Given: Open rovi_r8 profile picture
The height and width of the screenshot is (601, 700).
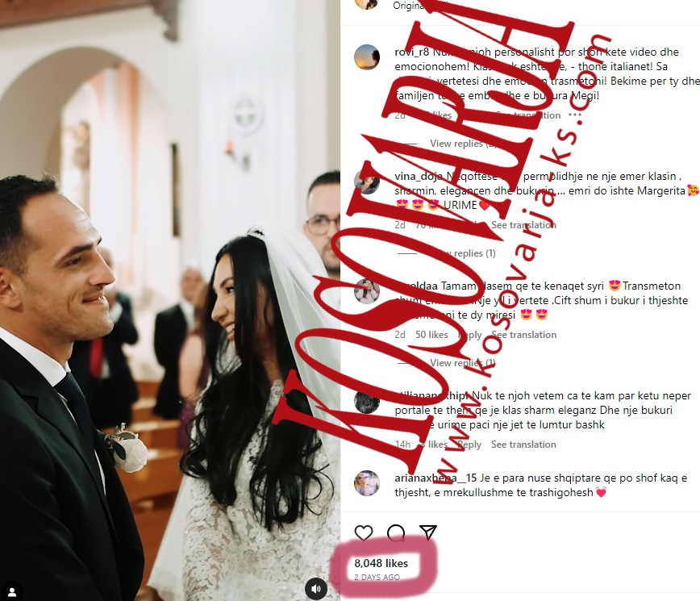Looking at the screenshot, I should (367, 57).
